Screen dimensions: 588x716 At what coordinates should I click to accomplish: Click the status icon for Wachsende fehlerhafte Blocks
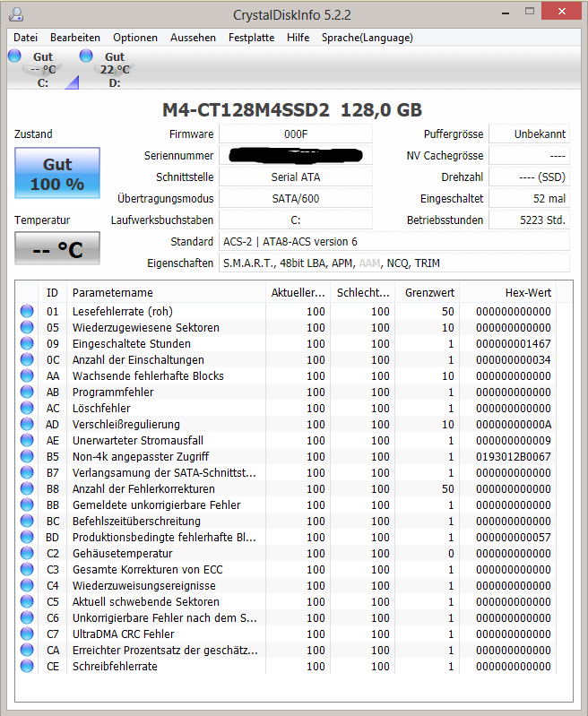(27, 375)
